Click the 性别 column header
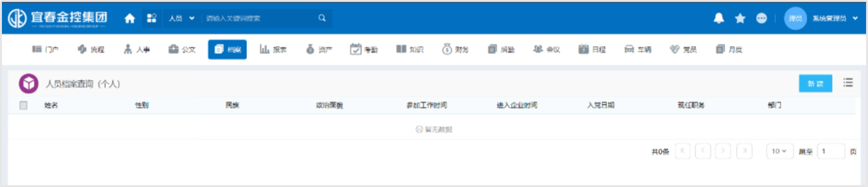This screenshot has height=187, width=868. pos(142,105)
